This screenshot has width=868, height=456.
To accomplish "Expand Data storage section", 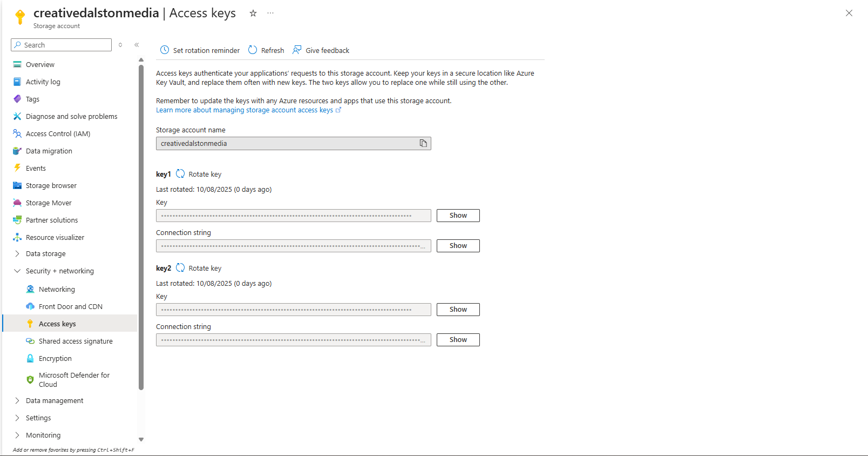I will point(17,253).
